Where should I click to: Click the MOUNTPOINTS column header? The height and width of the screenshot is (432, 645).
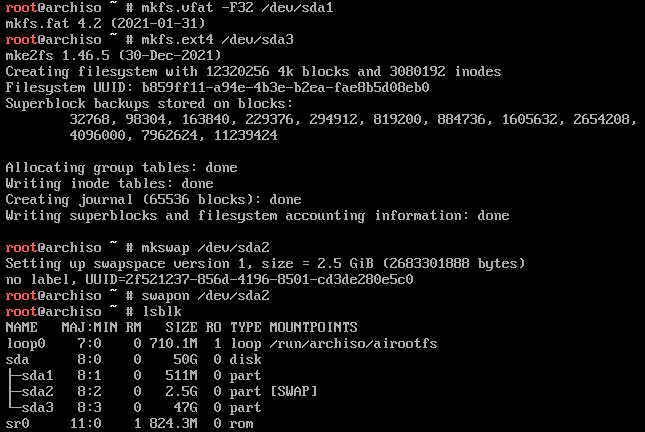click(x=313, y=327)
